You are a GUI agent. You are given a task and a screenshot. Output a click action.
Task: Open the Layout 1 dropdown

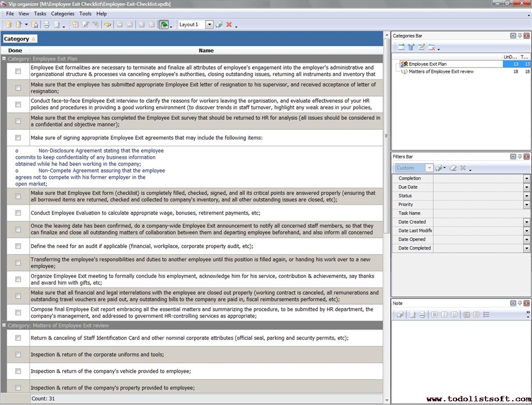(x=209, y=25)
